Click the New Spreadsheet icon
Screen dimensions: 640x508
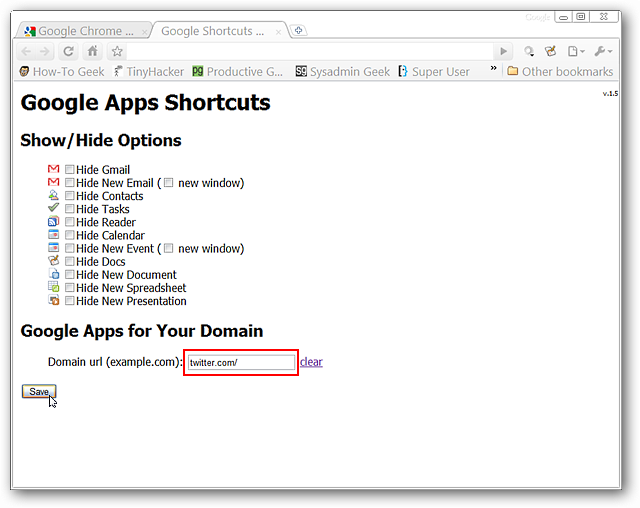point(53,287)
